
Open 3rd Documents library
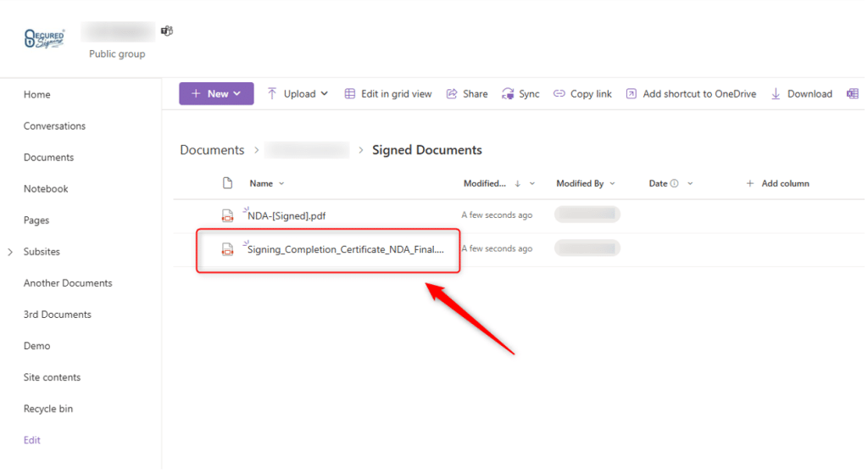(58, 315)
